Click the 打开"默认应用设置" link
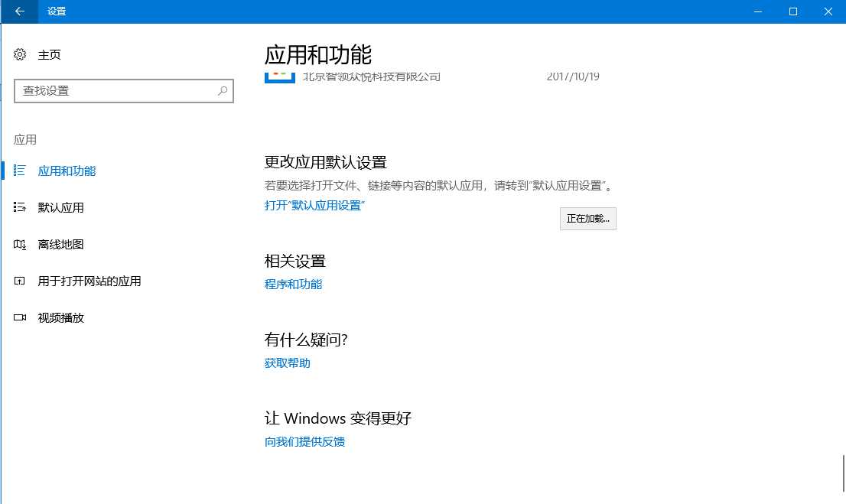846x504 pixels. click(x=315, y=205)
